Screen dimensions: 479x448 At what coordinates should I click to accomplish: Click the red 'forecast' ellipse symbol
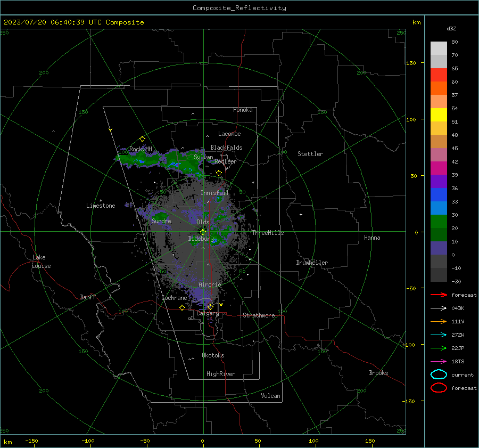[439, 388]
